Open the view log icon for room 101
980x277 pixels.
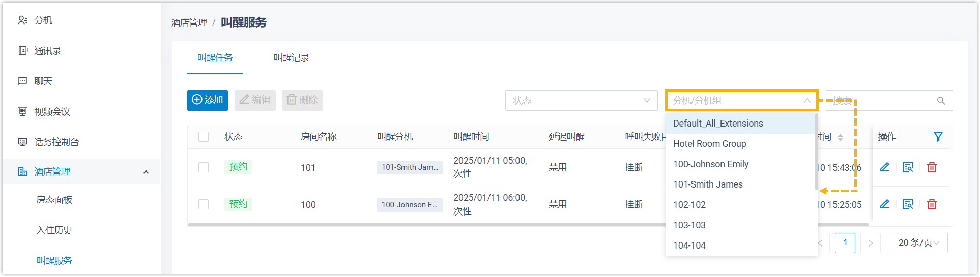[x=908, y=167]
